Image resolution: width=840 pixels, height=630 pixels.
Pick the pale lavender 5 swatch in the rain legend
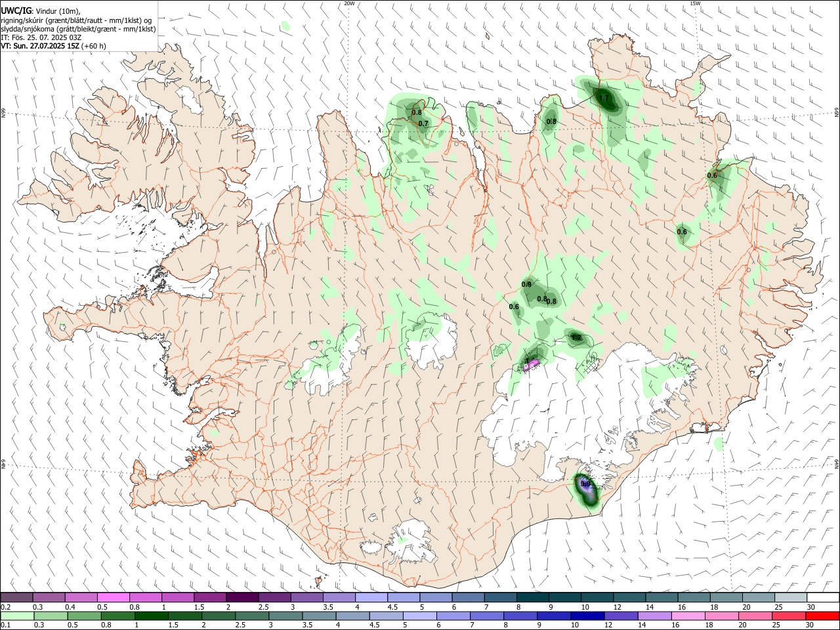point(420,616)
